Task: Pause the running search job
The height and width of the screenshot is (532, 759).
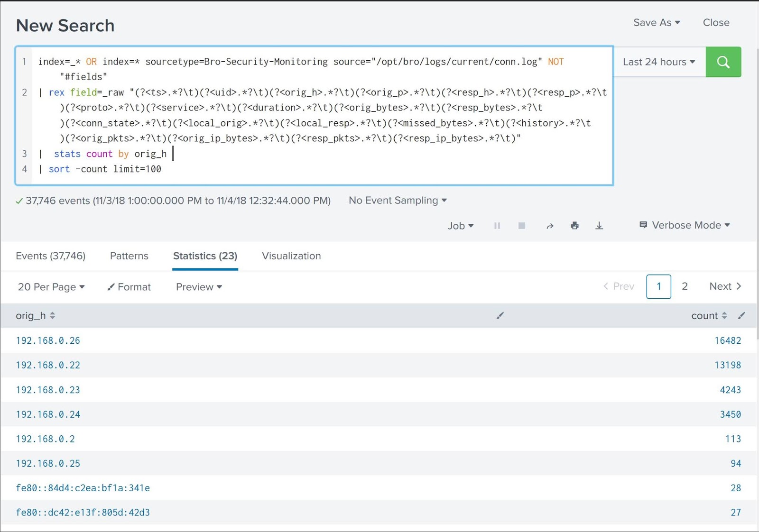Action: click(497, 226)
